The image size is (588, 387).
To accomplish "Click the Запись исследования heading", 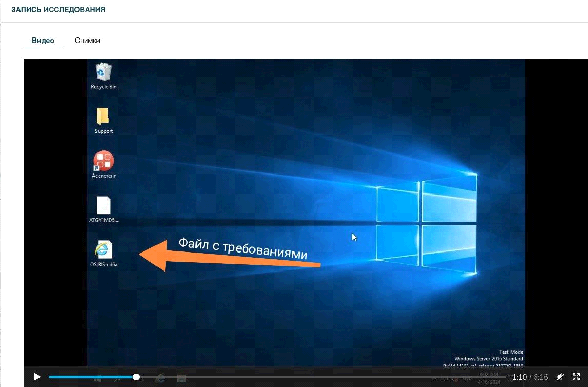I will click(x=58, y=10).
